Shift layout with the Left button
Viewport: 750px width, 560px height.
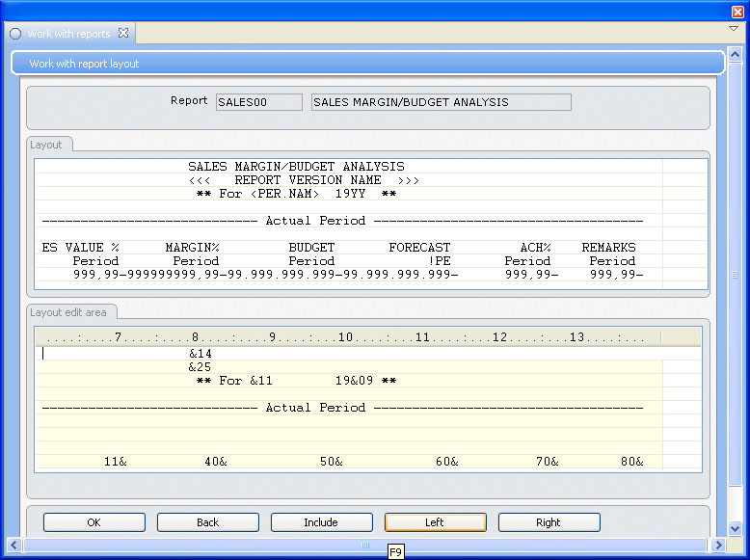435,522
